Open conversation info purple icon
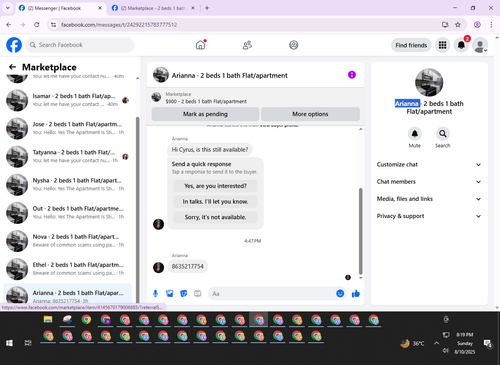 (352, 75)
